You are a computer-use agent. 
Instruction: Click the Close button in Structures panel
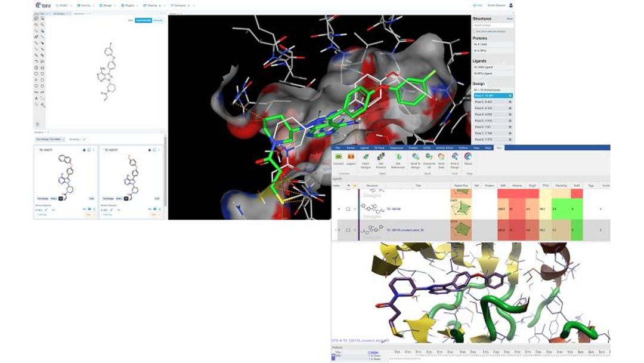click(x=509, y=19)
